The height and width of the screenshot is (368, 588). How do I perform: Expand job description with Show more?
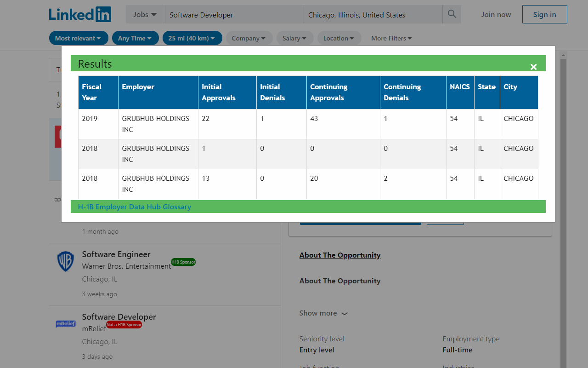[x=323, y=313]
